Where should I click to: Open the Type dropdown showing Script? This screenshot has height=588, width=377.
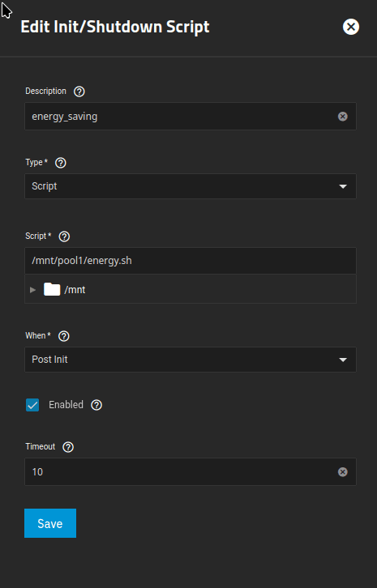tap(191, 186)
